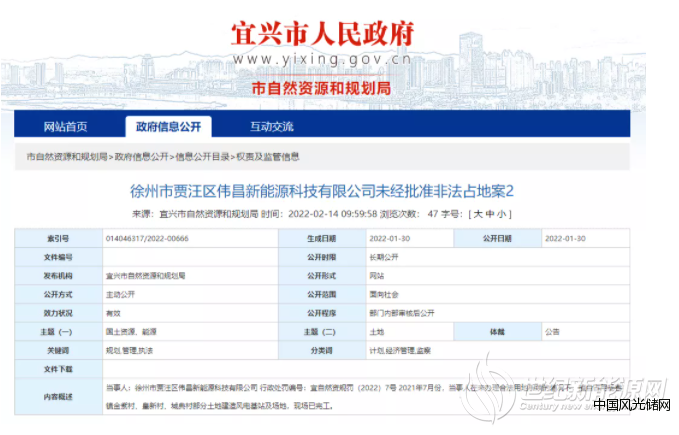The image size is (679, 435).
Task: Click the publish time 2022-02-14 09:59:58
Action: pos(333,214)
